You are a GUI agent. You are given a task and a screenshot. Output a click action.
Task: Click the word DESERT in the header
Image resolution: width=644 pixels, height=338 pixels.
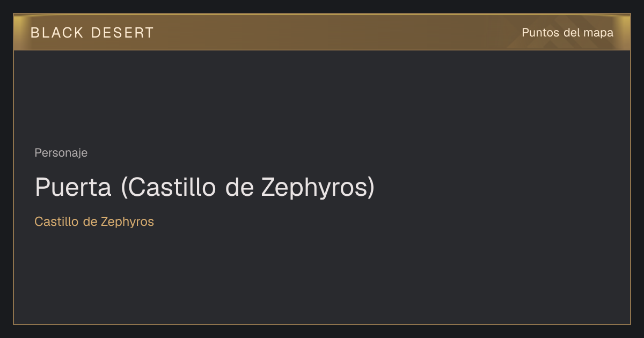[x=122, y=33]
